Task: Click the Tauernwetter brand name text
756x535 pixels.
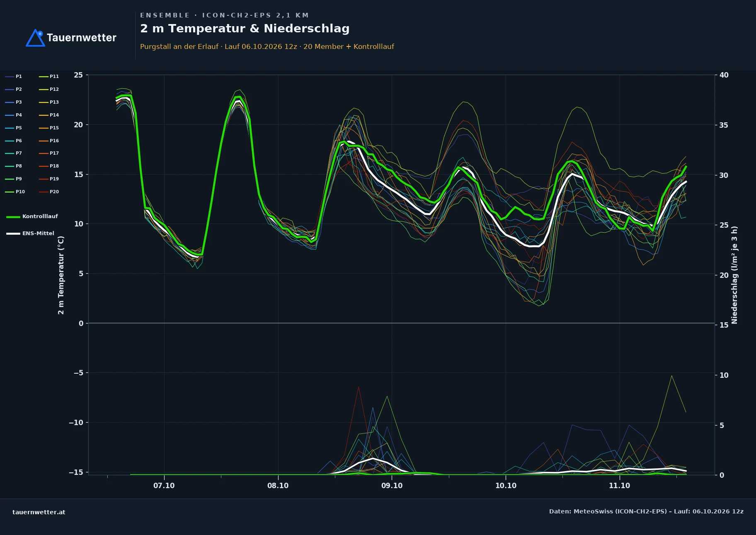Action: coord(81,38)
